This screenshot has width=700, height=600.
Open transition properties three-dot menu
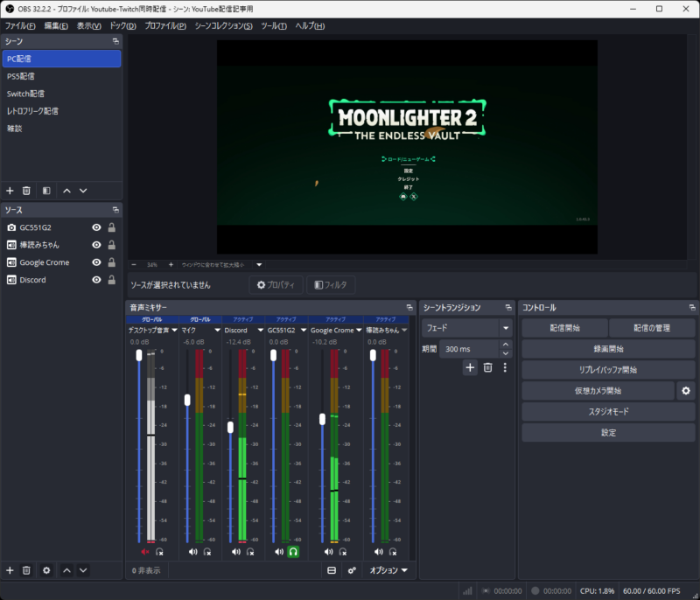505,367
